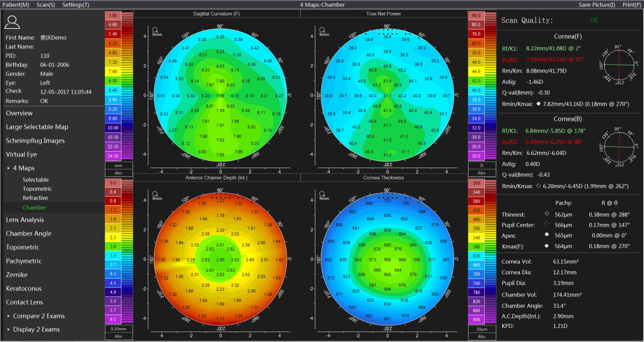This screenshot has height=342, width=644.
Task: Toggle Abs under the pachymetry 10μm color bar
Action: click(x=481, y=336)
